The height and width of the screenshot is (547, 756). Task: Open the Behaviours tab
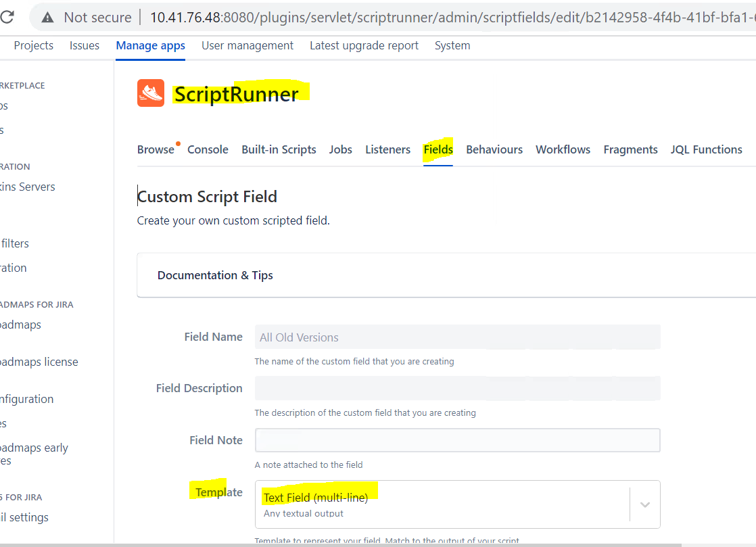494,149
